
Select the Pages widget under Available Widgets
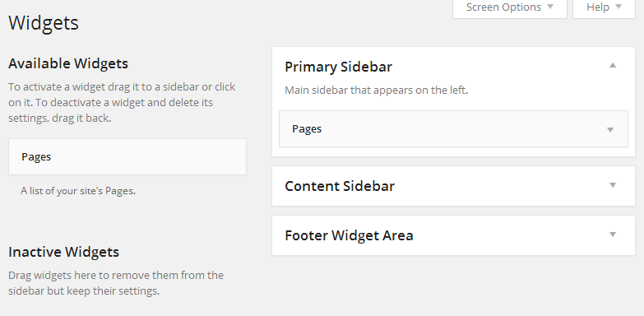127,156
